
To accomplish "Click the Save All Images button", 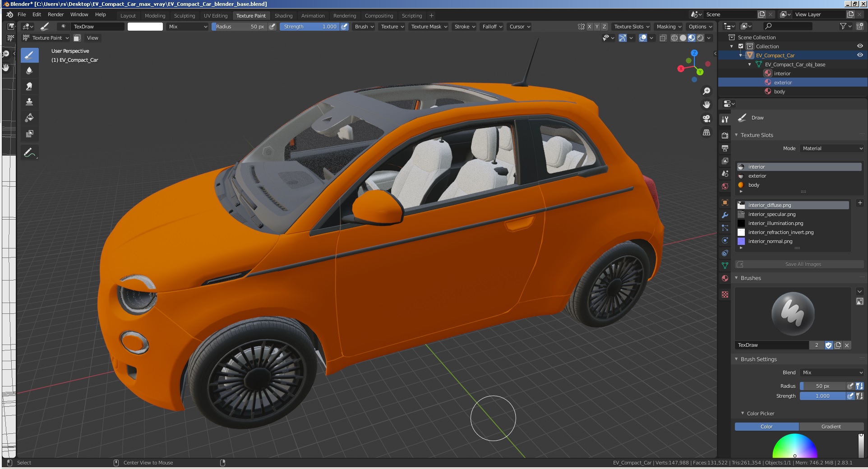I will click(x=799, y=264).
